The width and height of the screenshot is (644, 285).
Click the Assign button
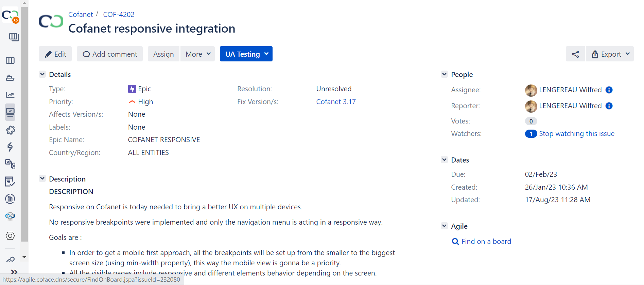point(163,54)
